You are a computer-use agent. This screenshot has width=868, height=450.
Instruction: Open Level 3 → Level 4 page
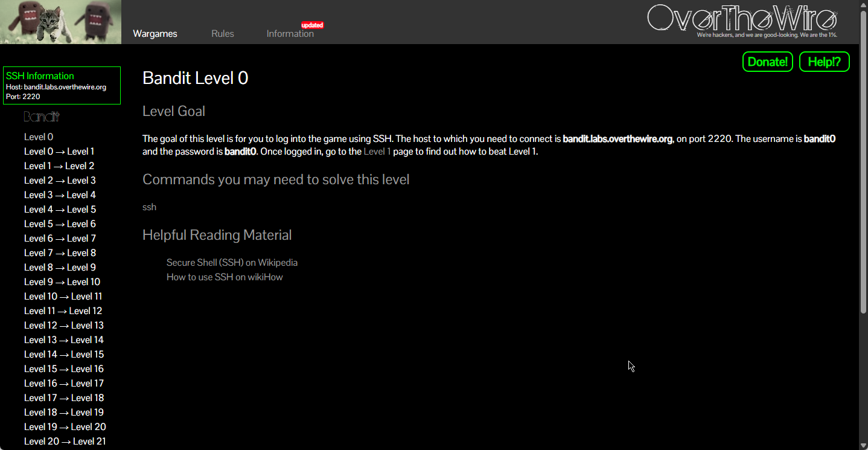click(60, 195)
